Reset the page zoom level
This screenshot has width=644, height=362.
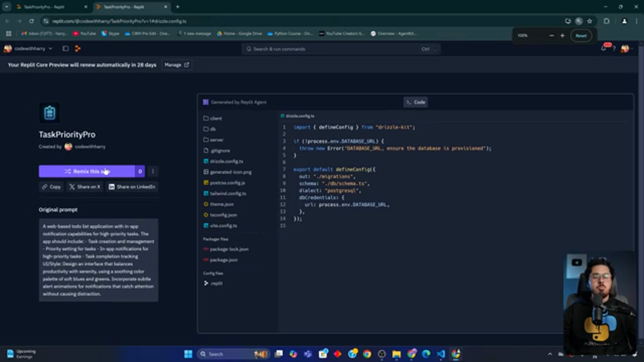tap(581, 36)
